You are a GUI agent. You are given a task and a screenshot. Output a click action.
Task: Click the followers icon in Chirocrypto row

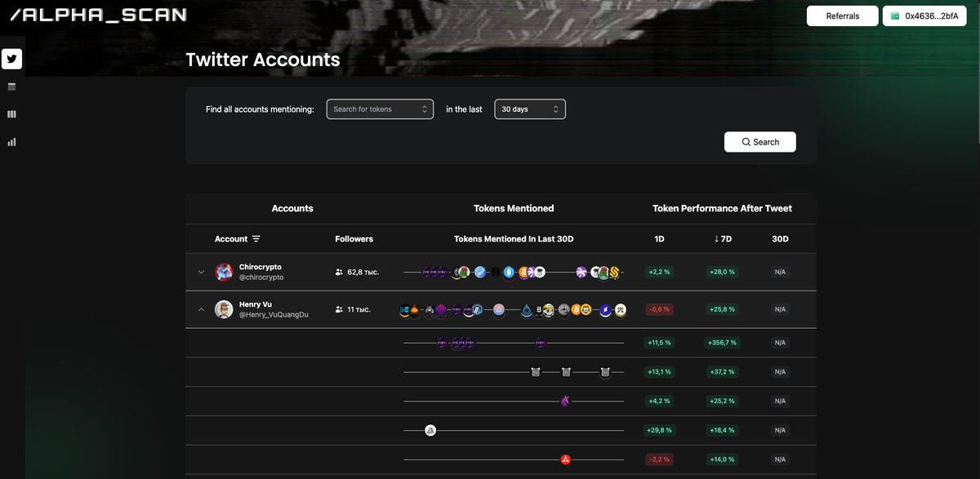[339, 272]
